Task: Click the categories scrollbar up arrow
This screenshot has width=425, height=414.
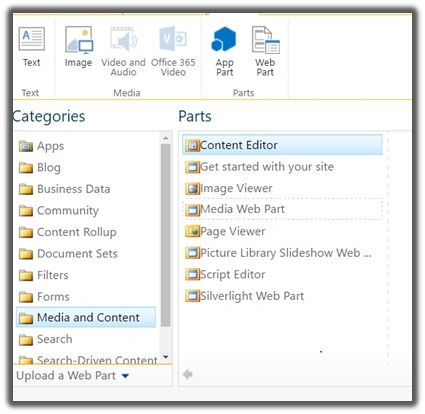Action: pyautogui.click(x=166, y=138)
